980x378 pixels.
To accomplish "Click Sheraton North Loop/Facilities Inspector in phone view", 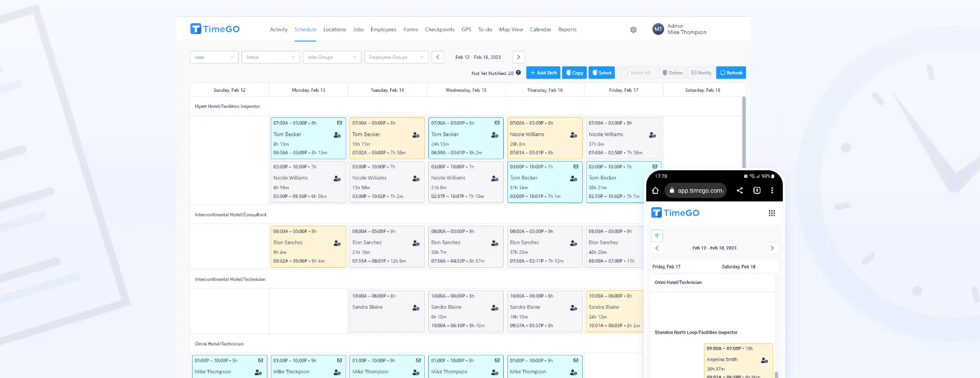I will [696, 332].
